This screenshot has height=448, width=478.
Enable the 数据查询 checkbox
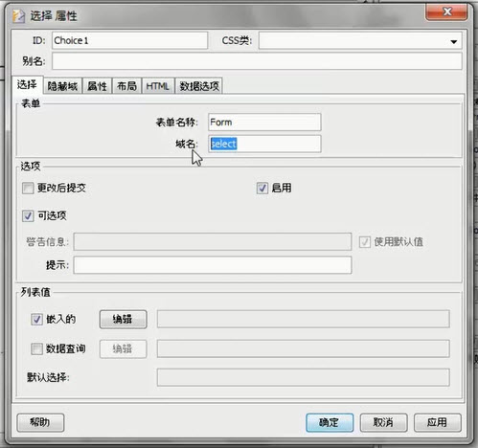pos(36,348)
